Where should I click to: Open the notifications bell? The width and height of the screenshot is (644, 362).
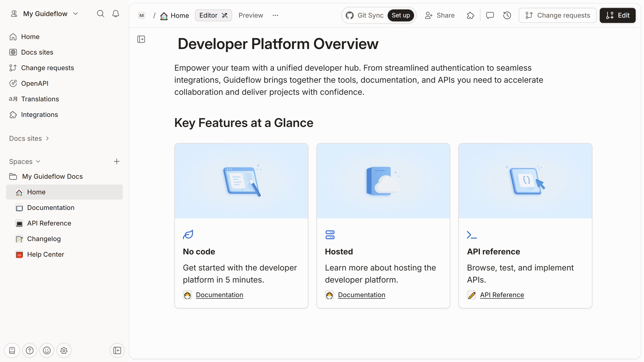(x=116, y=14)
